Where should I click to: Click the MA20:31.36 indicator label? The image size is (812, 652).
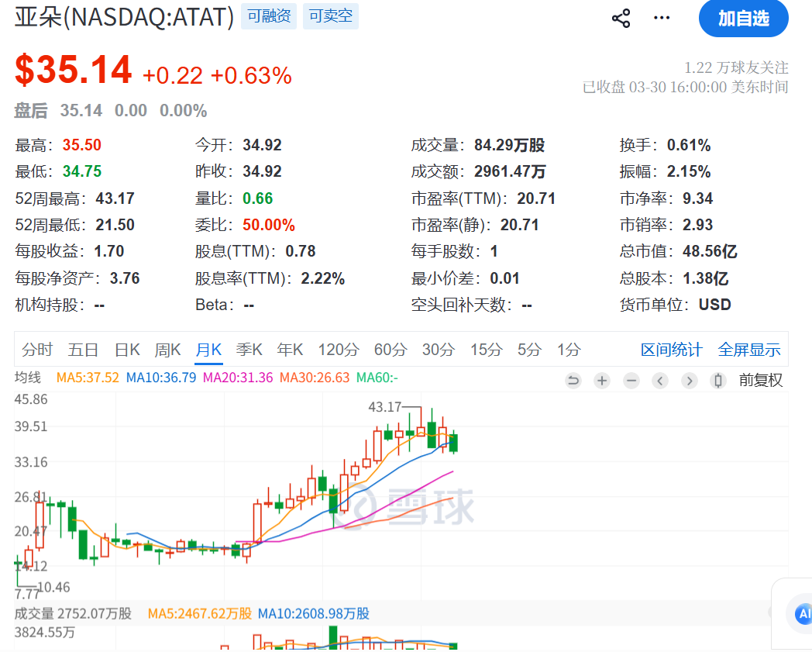point(238,378)
